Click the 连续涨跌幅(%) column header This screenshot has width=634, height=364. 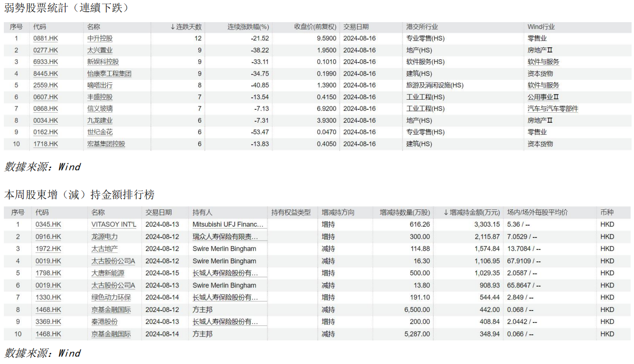tap(248, 27)
